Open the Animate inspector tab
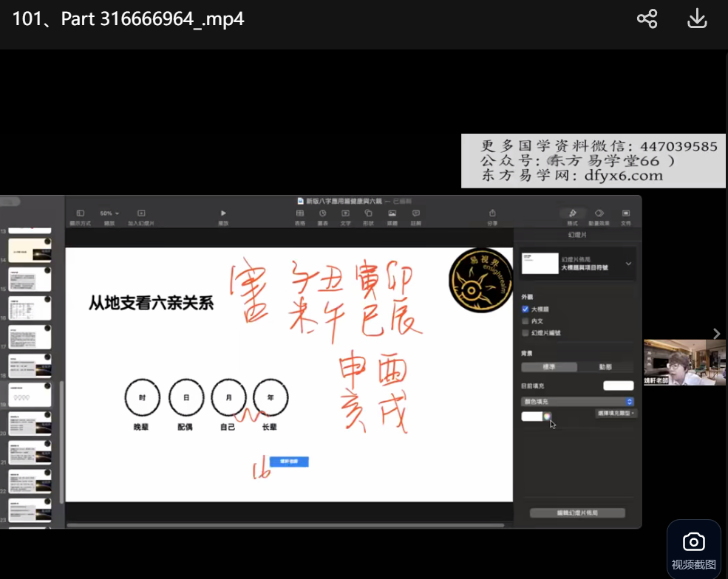The width and height of the screenshot is (728, 579). (x=599, y=213)
